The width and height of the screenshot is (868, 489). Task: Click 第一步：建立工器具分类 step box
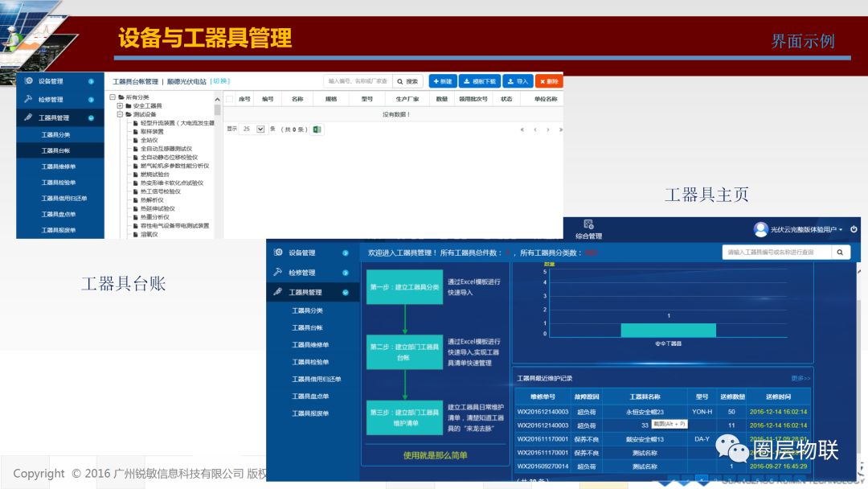(404, 287)
